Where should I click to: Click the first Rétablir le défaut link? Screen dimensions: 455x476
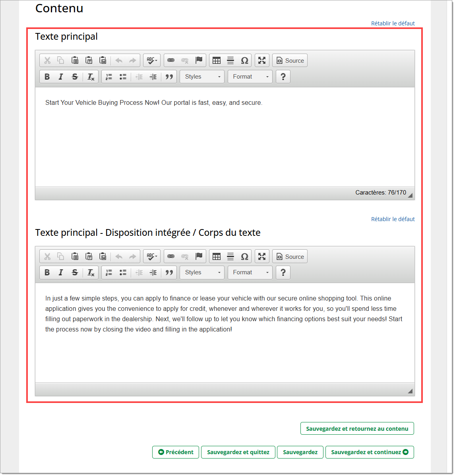(393, 23)
